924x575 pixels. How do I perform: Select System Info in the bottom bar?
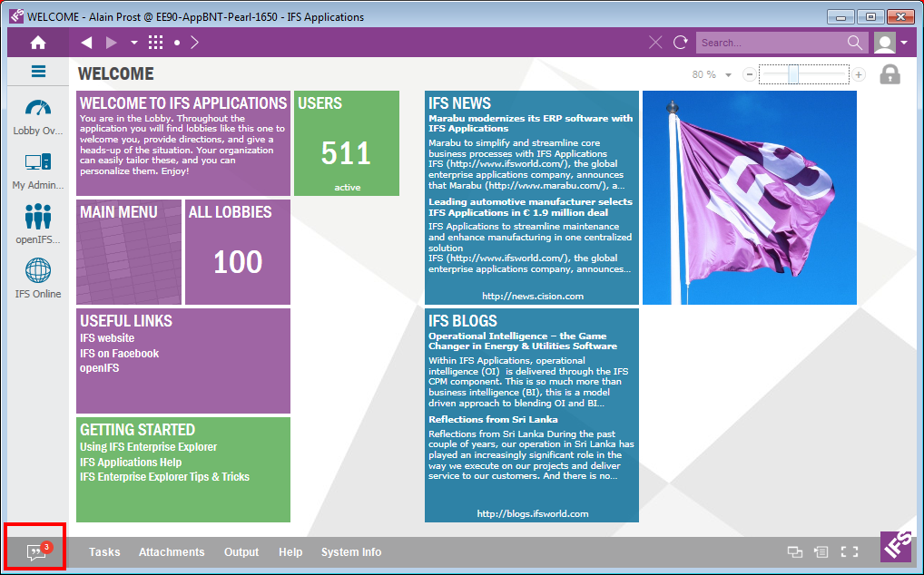click(351, 552)
